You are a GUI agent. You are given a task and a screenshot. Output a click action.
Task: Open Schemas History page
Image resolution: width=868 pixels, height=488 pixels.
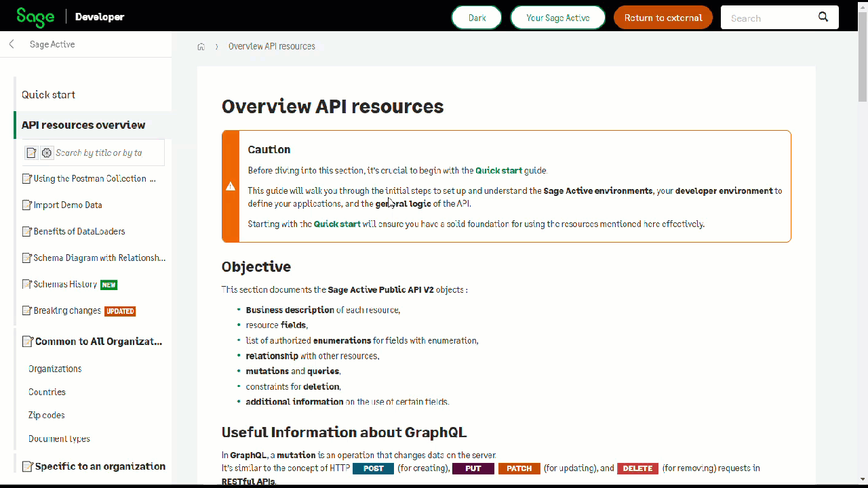[65, 285]
